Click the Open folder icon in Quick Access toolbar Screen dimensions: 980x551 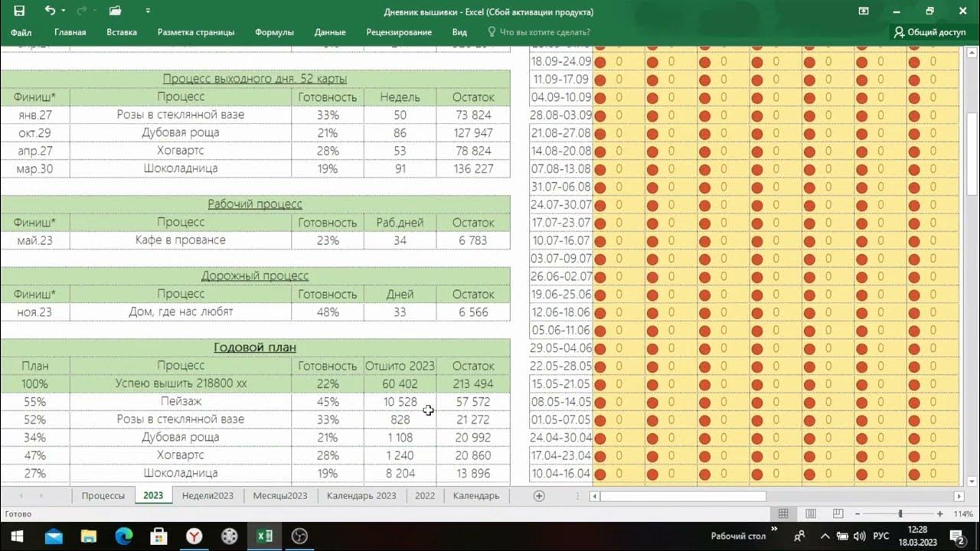[x=116, y=11]
